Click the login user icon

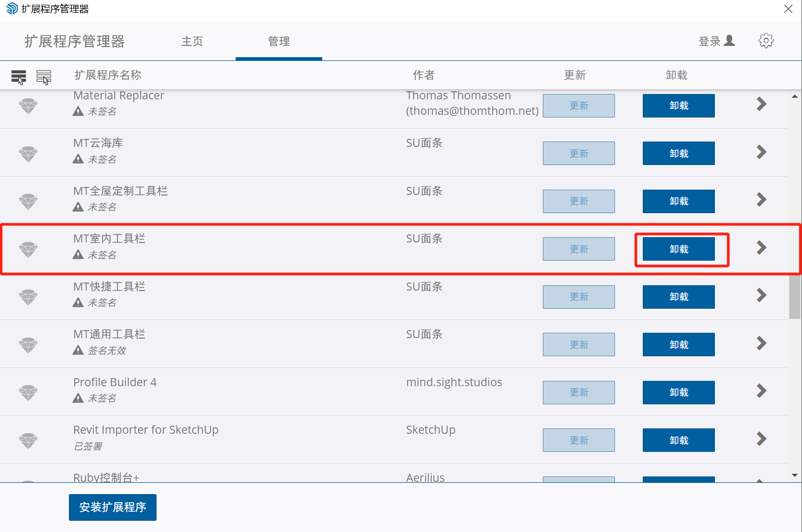(x=729, y=41)
